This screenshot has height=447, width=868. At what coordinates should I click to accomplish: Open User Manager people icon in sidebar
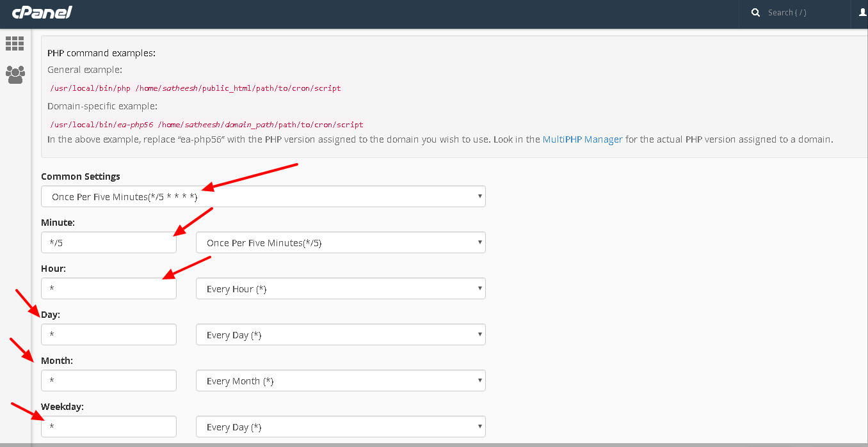point(15,75)
